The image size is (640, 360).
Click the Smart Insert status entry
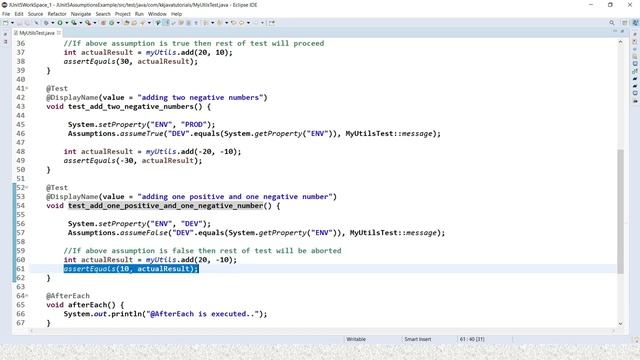[418, 339]
